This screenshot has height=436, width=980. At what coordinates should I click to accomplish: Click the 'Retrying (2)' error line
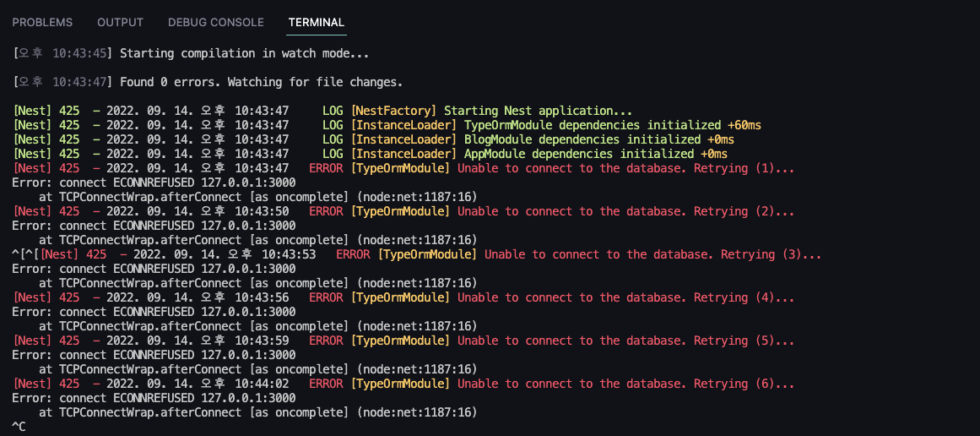(403, 211)
